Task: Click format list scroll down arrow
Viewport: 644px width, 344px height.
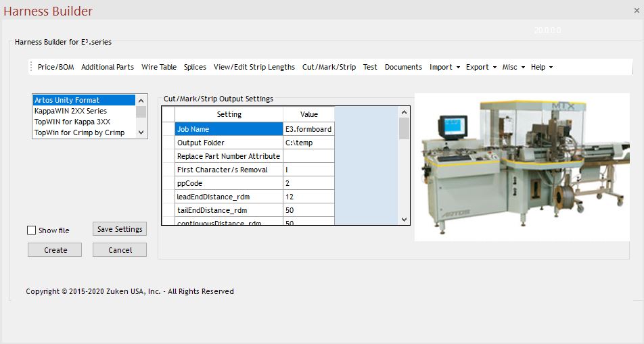Action: click(141, 132)
